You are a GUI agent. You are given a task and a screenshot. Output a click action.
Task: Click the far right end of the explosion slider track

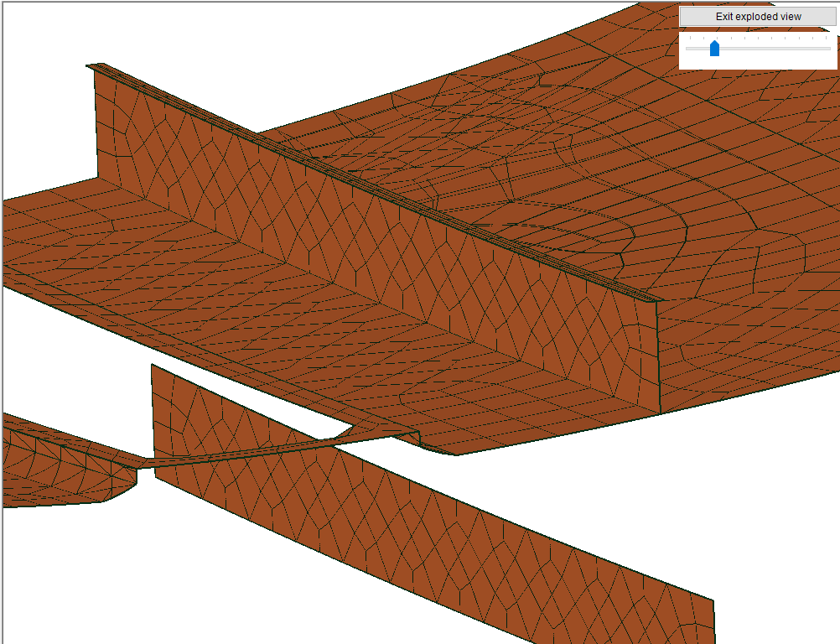click(829, 49)
